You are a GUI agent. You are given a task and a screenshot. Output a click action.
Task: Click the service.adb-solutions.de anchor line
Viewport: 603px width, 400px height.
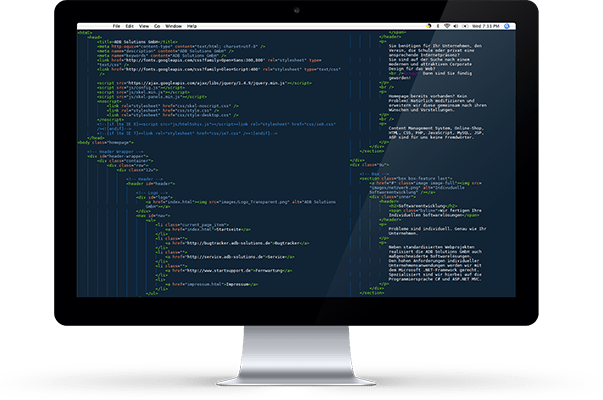pos(230,257)
